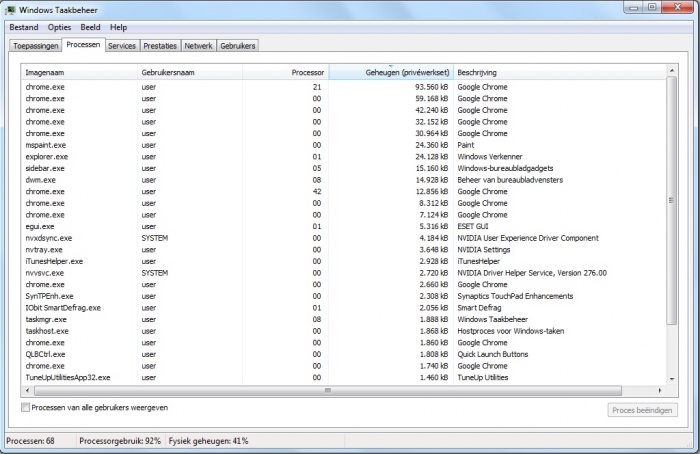This screenshot has width=700, height=454.
Task: Select the iTunesHelper.exe process row
Action: click(x=54, y=261)
